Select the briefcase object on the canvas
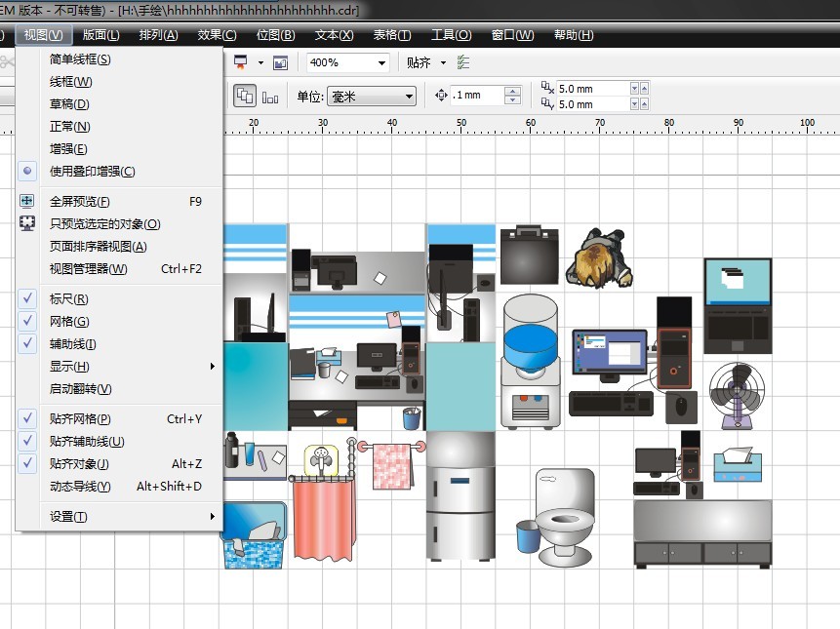The height and width of the screenshot is (629, 840). click(530, 255)
